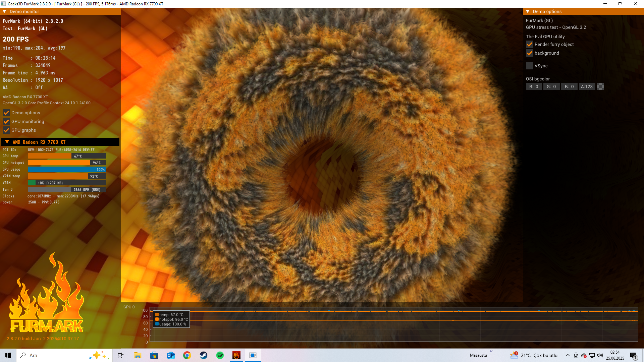Open Spotify from taskbar
The height and width of the screenshot is (362, 644).
(x=220, y=355)
